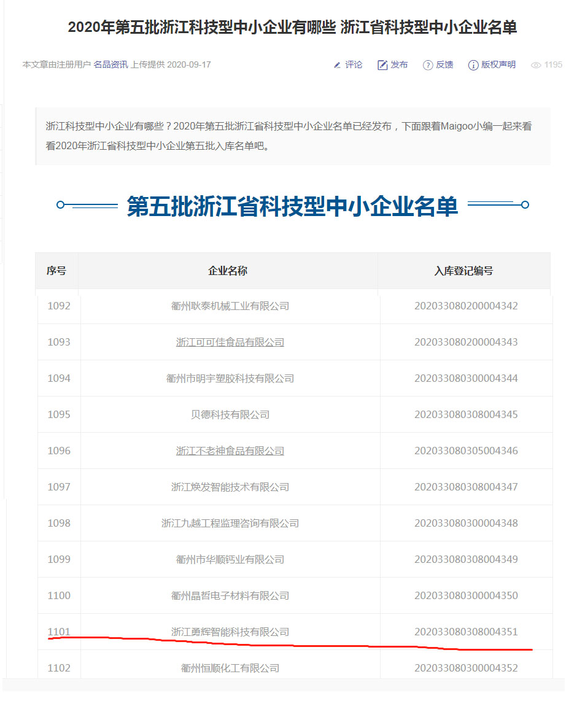This screenshot has width=577, height=728.
Task: Click the info icon beside 版权声明
Action: pyautogui.click(x=473, y=65)
